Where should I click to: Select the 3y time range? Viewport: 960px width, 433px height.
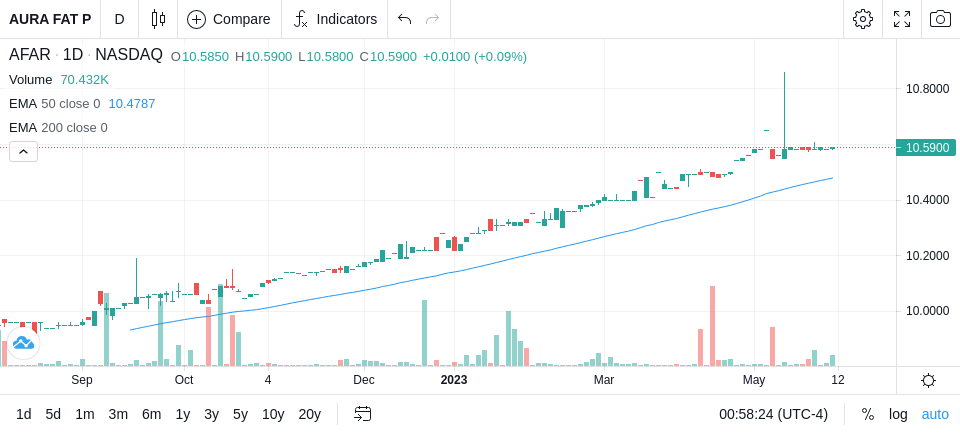point(211,415)
